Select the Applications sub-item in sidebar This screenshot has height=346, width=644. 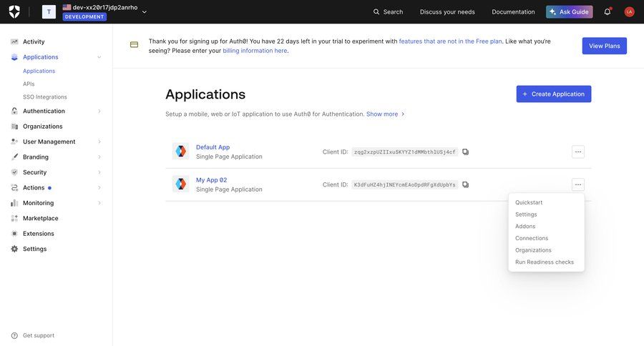pyautogui.click(x=39, y=71)
